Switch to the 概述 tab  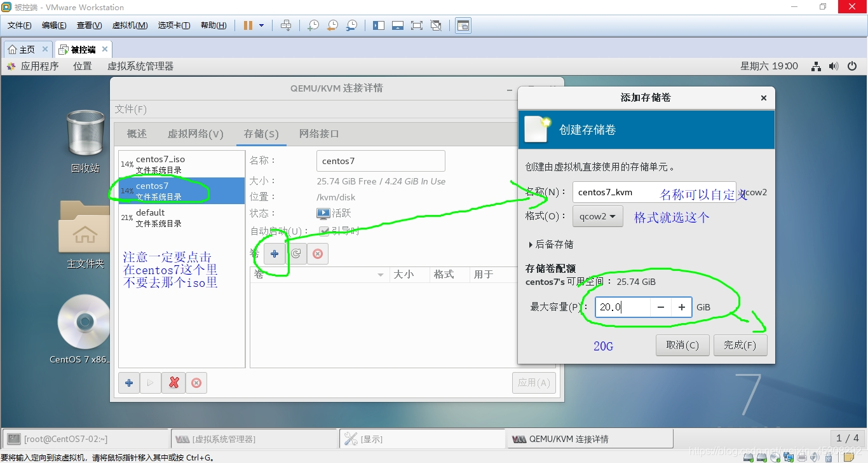137,134
